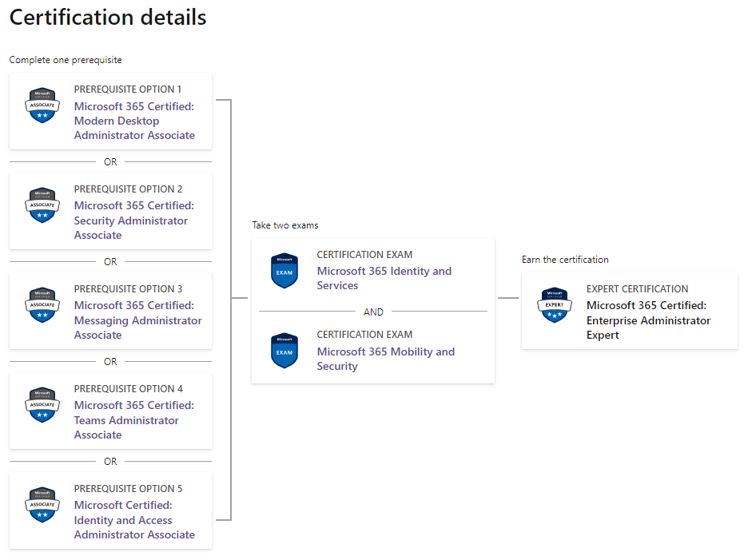Open Identity and Access Administrator Associate link
Viewport: 748px width, 560px height.
134,520
